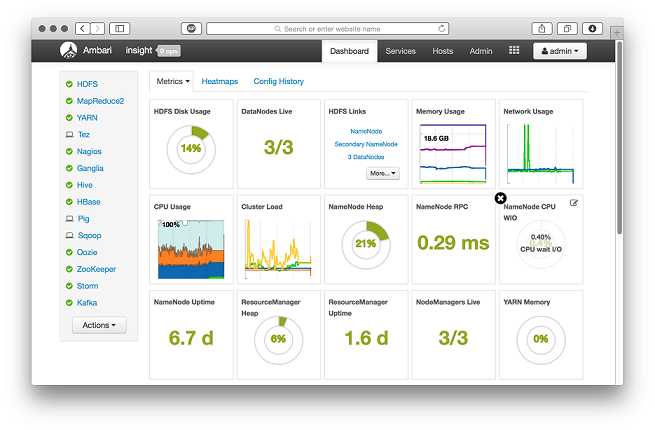Viewport: 655px width, 430px height.
Task: Open the Kafka service link
Action: (x=87, y=303)
